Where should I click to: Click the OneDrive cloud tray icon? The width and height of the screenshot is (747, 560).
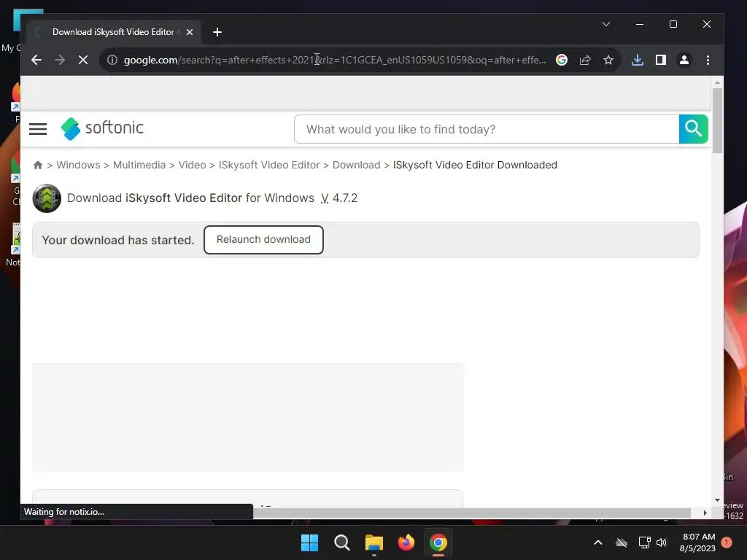coord(622,542)
